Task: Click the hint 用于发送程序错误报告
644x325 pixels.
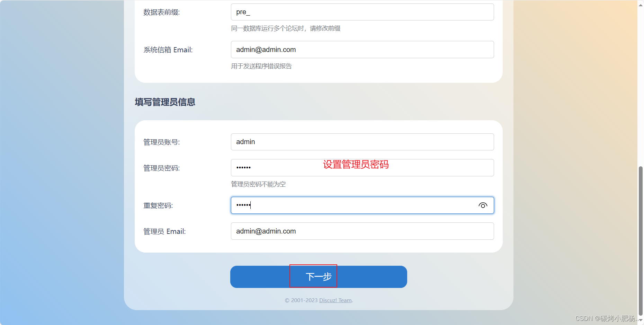Action: click(261, 66)
